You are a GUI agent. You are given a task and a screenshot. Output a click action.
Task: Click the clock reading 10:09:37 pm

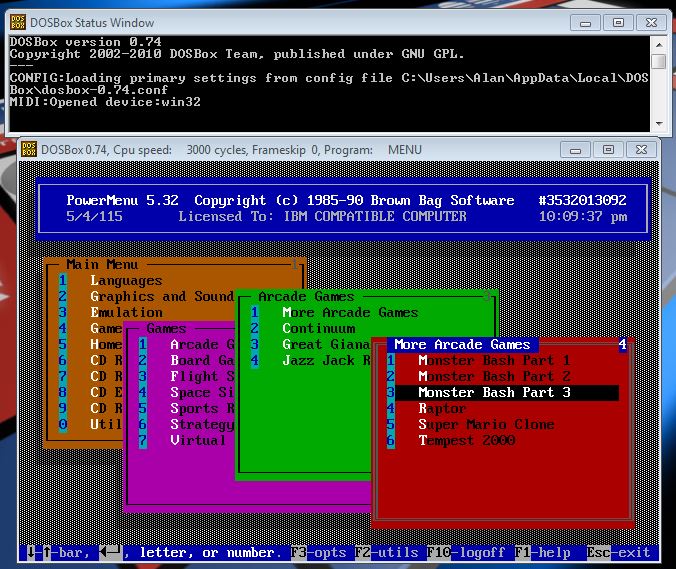click(x=583, y=216)
